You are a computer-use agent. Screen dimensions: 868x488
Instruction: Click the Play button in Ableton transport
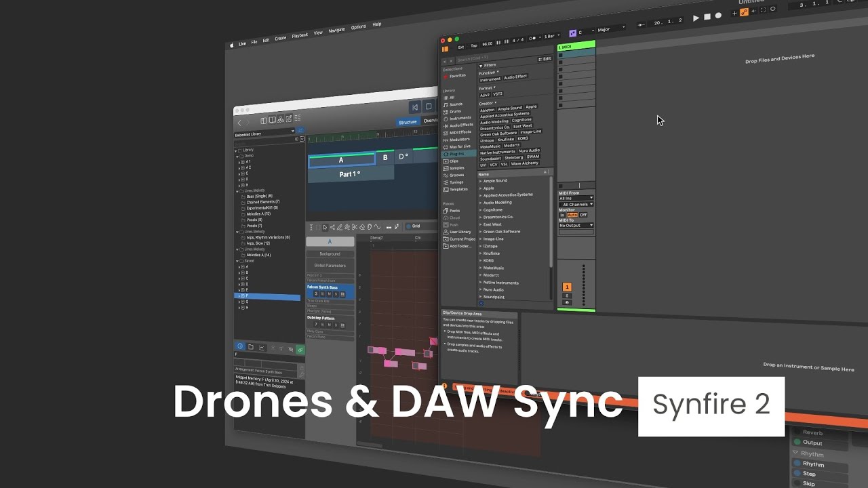[x=696, y=18]
